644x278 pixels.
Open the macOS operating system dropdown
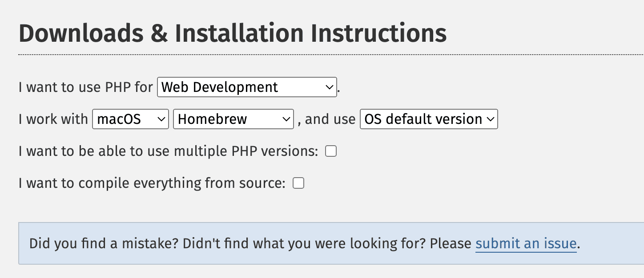tap(125, 119)
